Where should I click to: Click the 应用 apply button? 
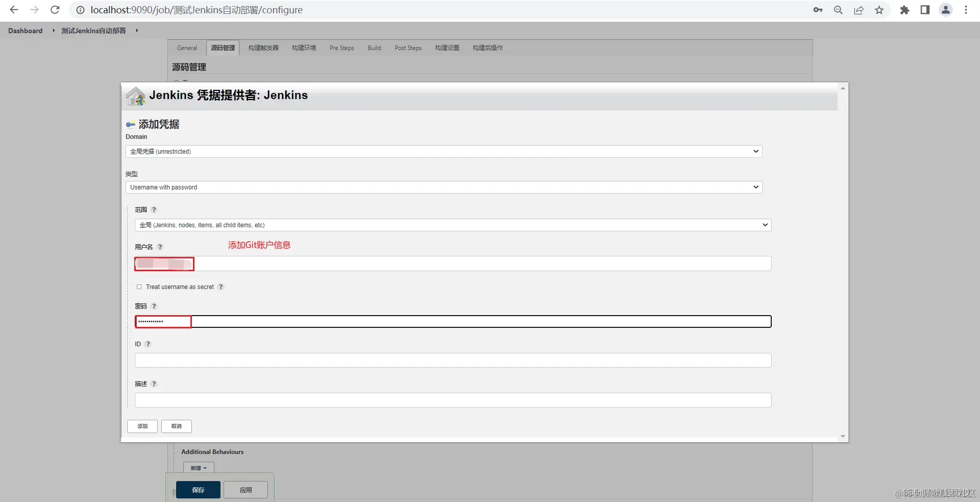246,490
